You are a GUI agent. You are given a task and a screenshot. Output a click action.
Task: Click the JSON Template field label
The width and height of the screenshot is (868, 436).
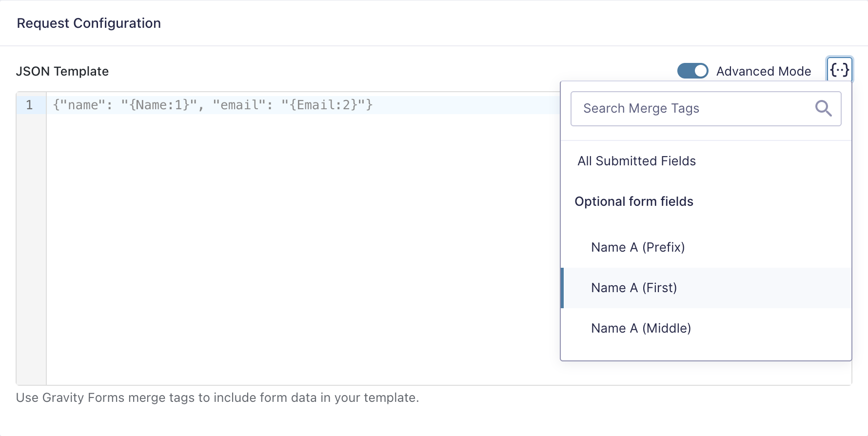(x=62, y=71)
